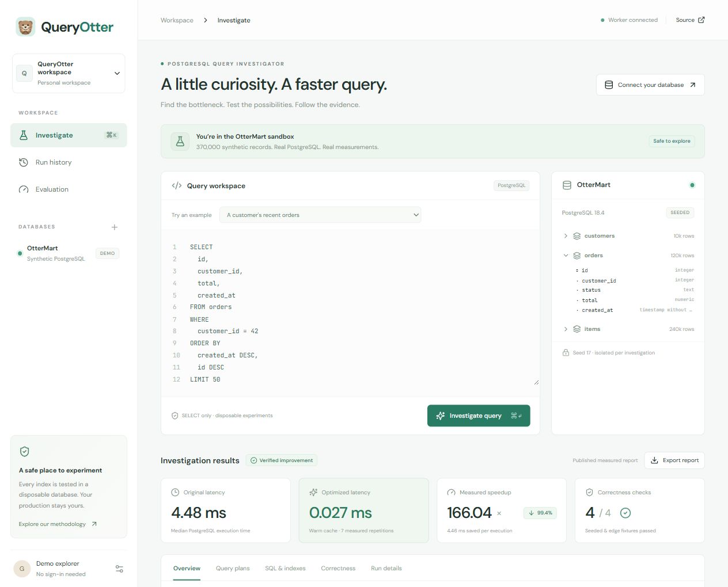728x587 pixels.
Task: Click the Safe to explore badge
Action: click(x=672, y=141)
